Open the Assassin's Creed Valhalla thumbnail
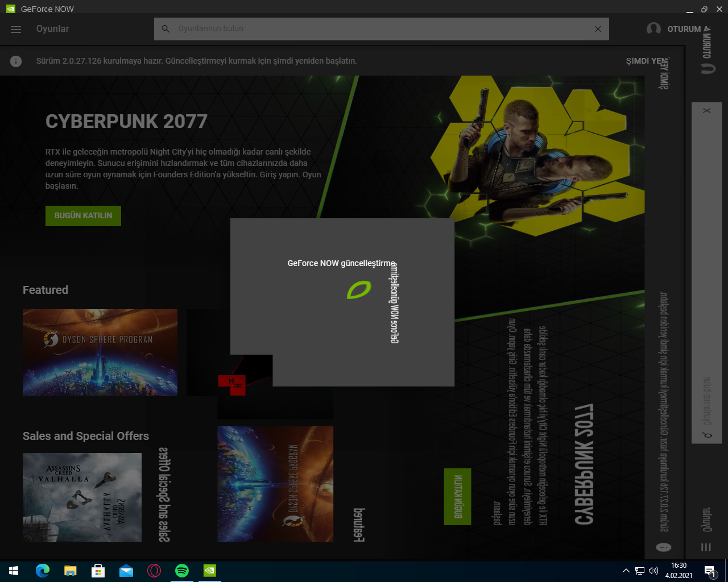Image resolution: width=728 pixels, height=582 pixels. pos(82,497)
